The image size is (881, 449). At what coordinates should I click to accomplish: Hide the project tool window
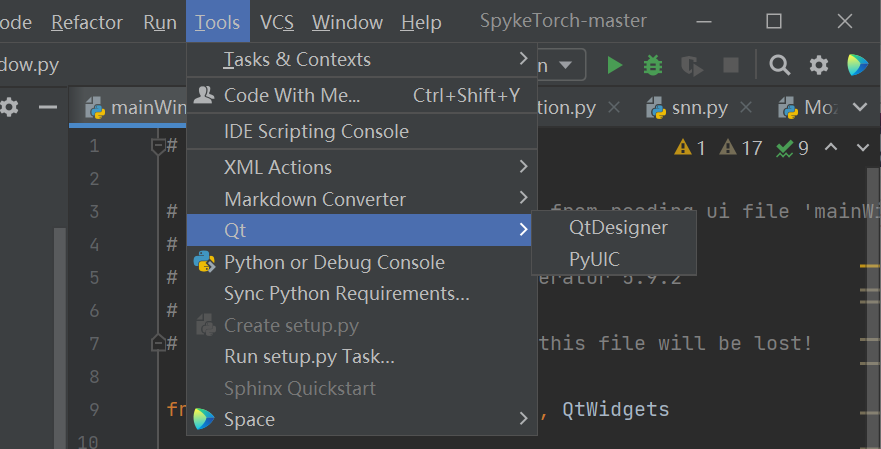[x=48, y=107]
